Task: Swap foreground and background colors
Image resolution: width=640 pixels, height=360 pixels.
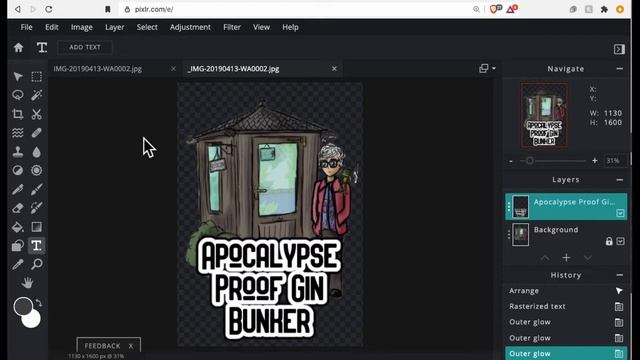Action: tap(39, 303)
